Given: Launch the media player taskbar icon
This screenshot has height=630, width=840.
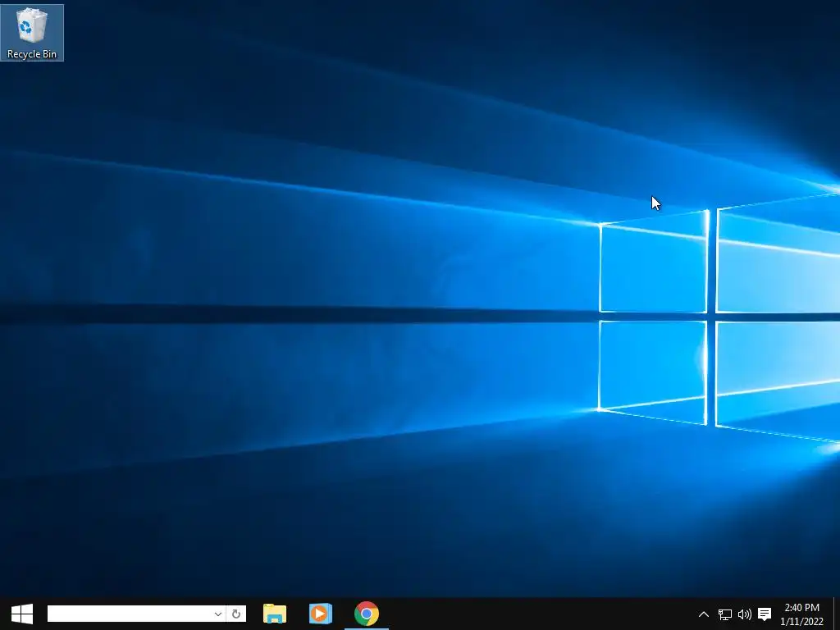Looking at the screenshot, I should tap(321, 614).
